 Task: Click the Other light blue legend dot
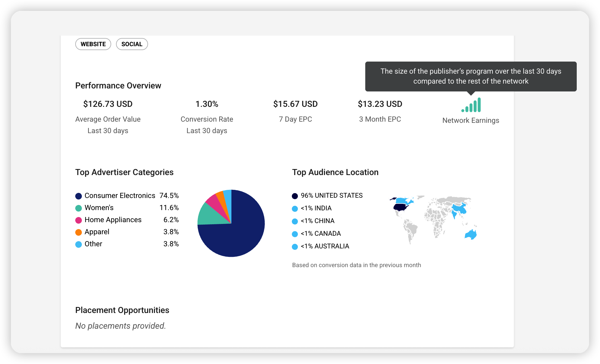click(x=79, y=244)
